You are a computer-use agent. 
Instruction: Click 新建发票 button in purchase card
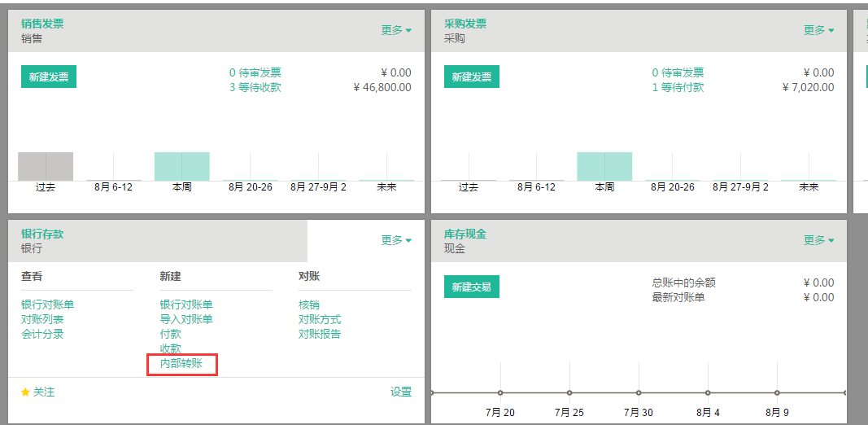471,77
